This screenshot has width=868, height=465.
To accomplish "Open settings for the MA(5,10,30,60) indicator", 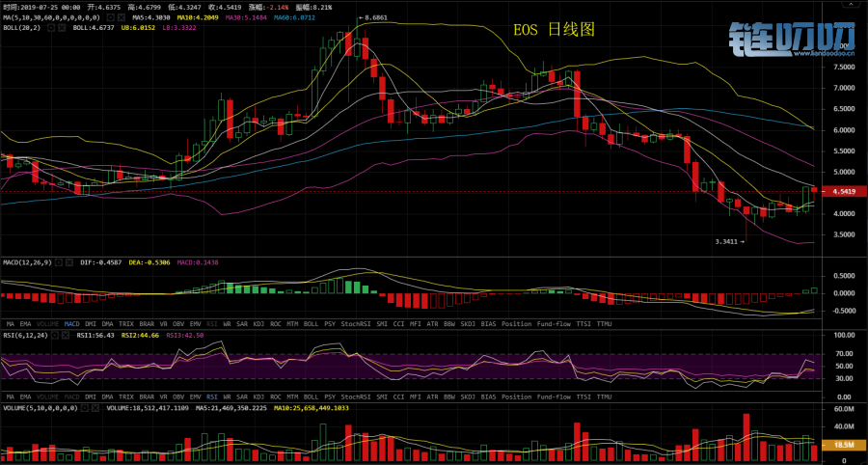I will click(x=109, y=17).
